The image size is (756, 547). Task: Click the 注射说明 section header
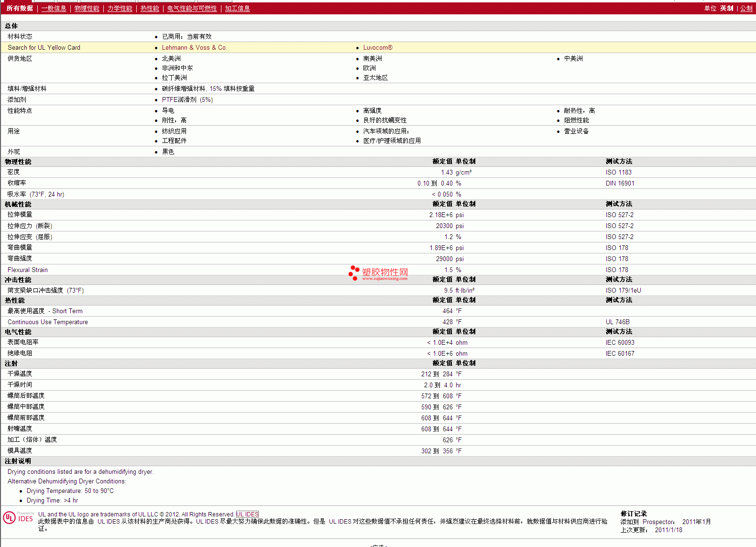(x=18, y=461)
